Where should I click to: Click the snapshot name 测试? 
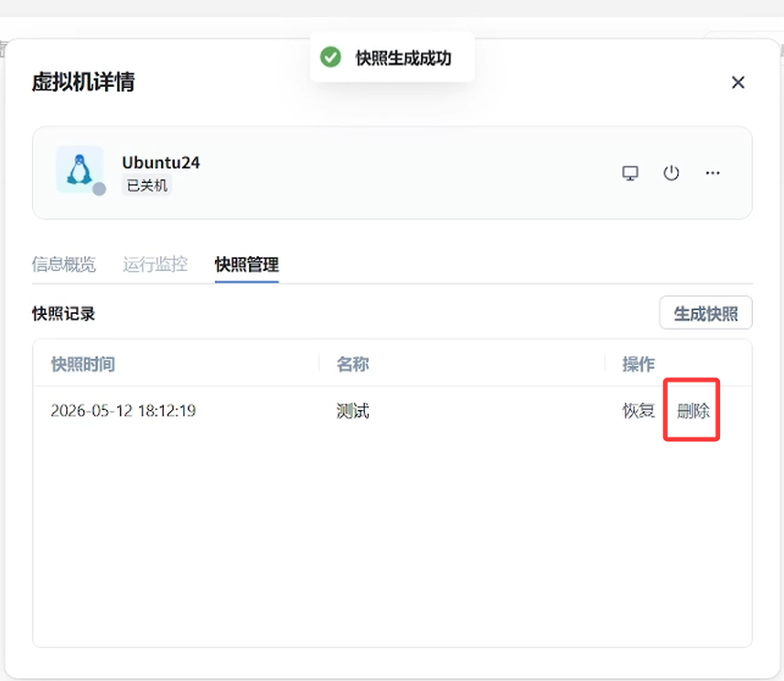[x=352, y=411]
